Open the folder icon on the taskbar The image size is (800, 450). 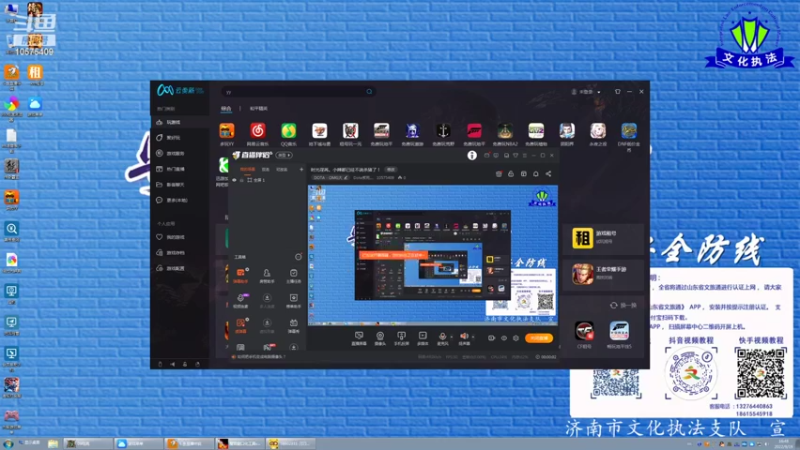(x=53, y=444)
